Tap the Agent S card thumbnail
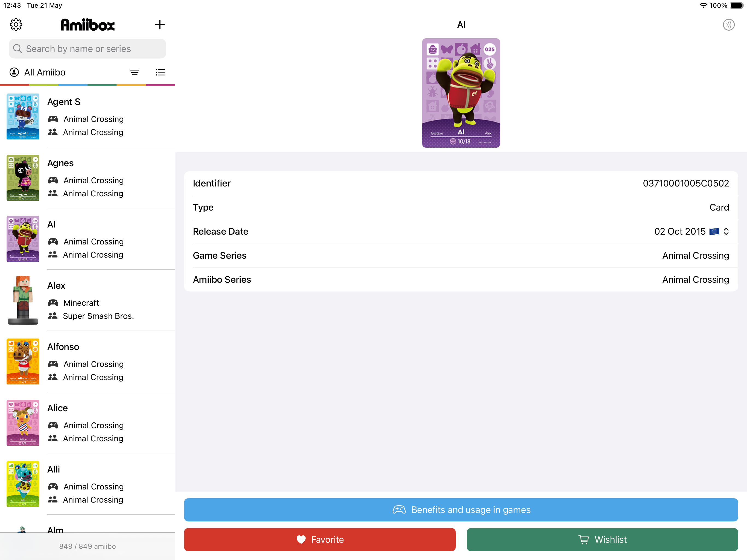Screen dimensions: 747x560 pyautogui.click(x=23, y=116)
